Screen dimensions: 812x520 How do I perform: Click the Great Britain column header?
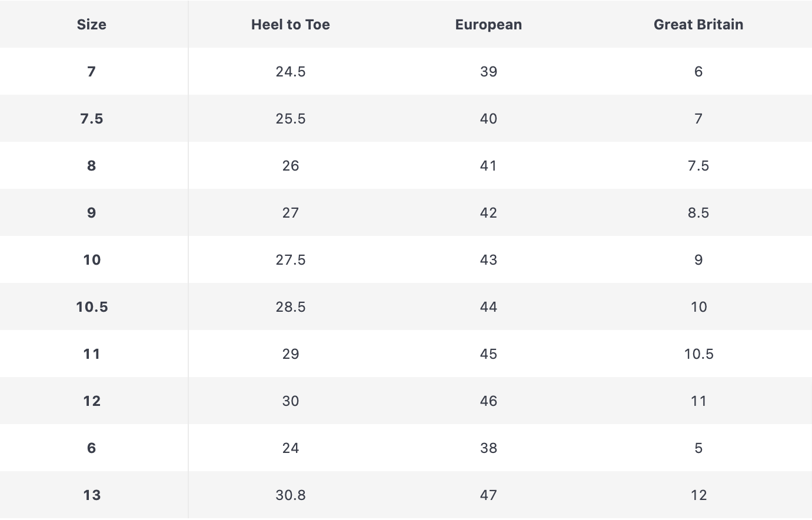tap(698, 24)
